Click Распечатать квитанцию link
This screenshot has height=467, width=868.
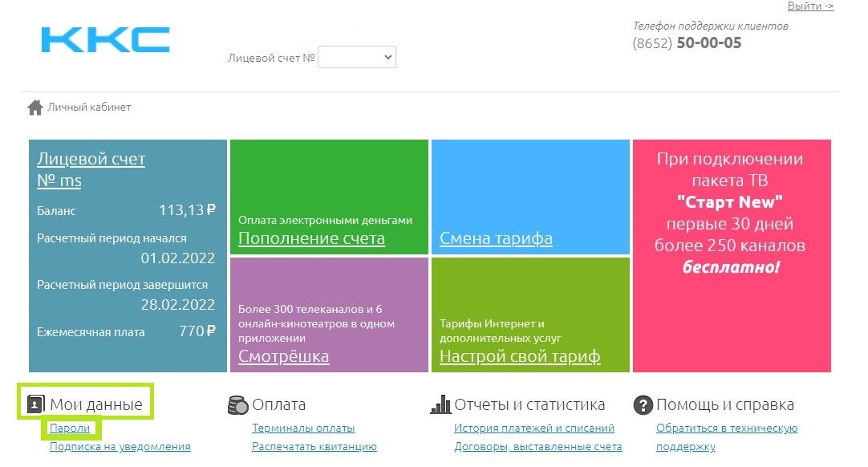(x=314, y=447)
